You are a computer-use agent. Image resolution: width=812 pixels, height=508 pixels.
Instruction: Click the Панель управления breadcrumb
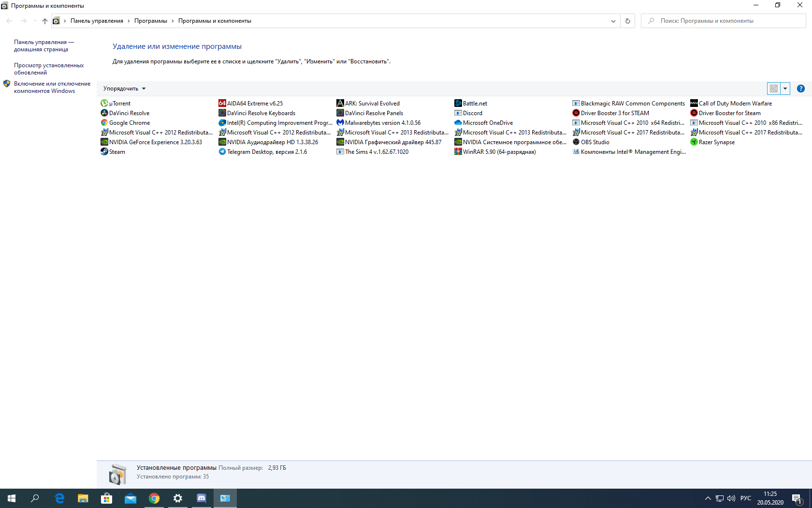click(x=97, y=21)
